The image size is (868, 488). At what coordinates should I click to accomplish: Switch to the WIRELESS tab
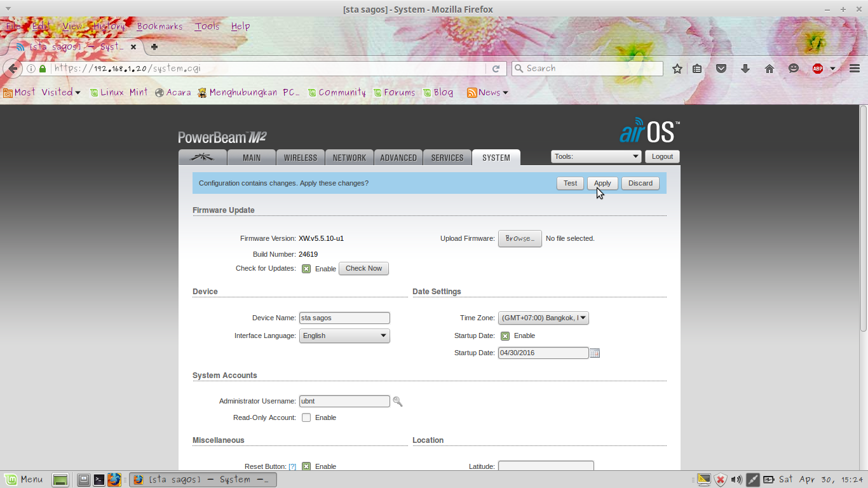coord(300,157)
